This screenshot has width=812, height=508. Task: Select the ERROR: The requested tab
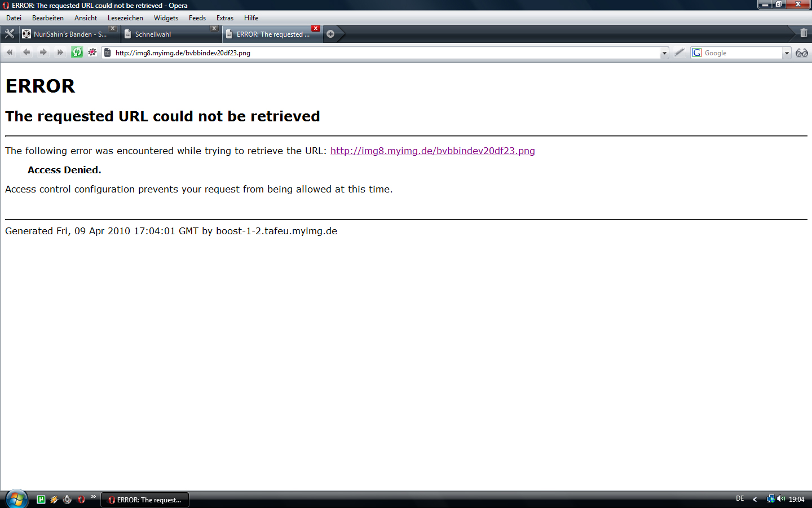(272, 34)
